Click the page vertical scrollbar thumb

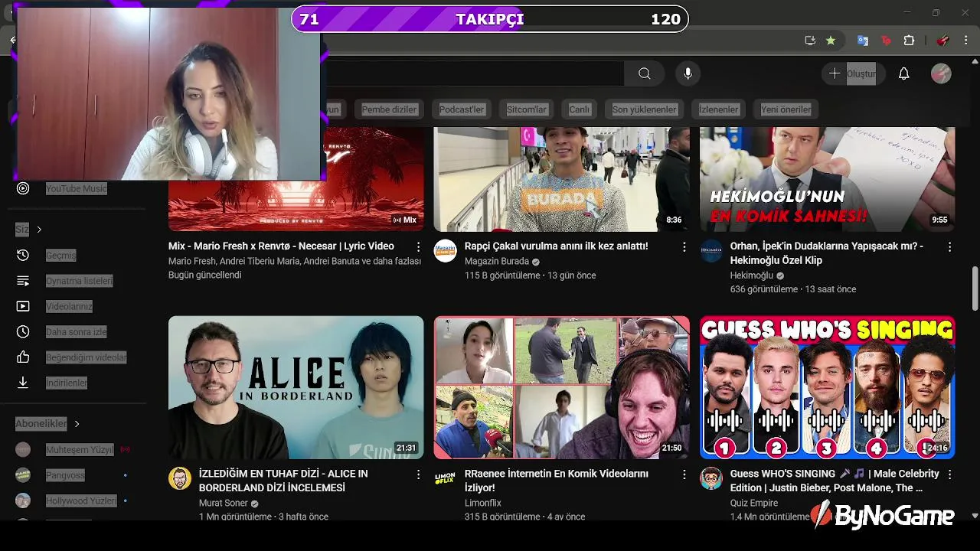975,289
